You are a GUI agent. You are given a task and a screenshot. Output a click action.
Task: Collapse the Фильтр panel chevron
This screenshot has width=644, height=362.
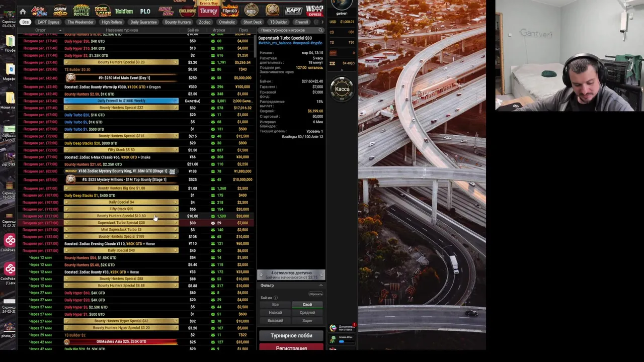pyautogui.click(x=320, y=286)
